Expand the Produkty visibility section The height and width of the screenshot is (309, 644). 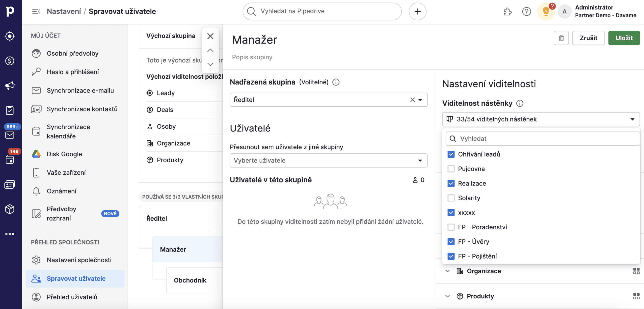pyautogui.click(x=447, y=296)
